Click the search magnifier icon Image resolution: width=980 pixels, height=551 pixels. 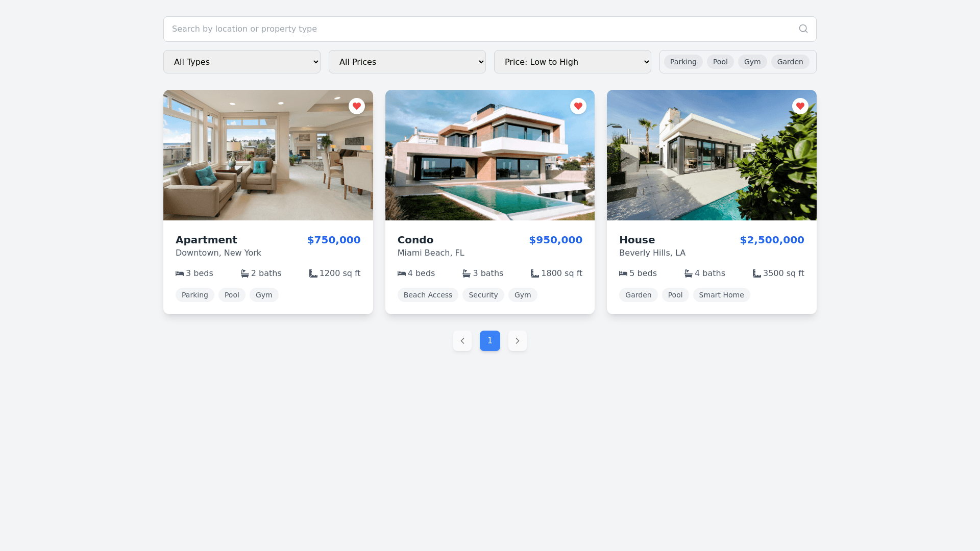point(803,29)
